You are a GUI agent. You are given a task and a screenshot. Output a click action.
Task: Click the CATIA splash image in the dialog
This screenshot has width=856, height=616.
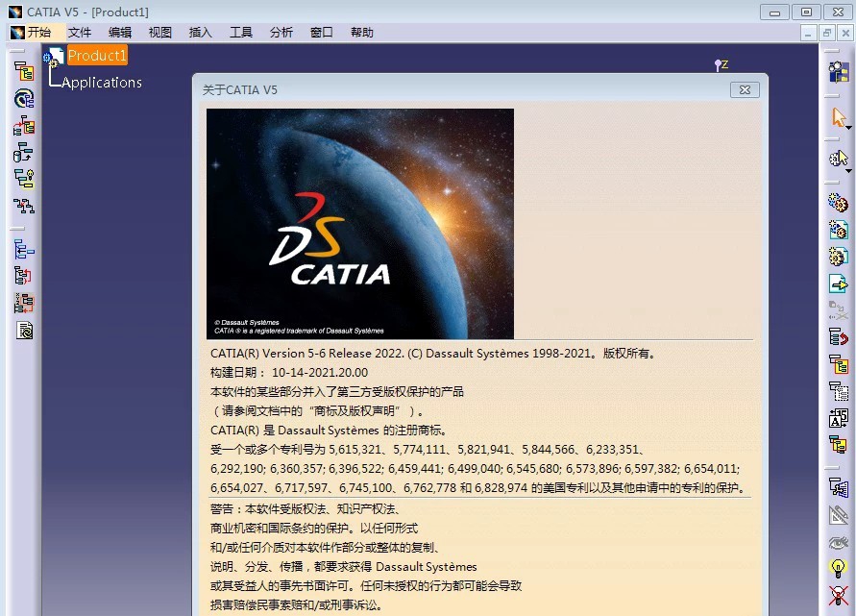coord(360,224)
